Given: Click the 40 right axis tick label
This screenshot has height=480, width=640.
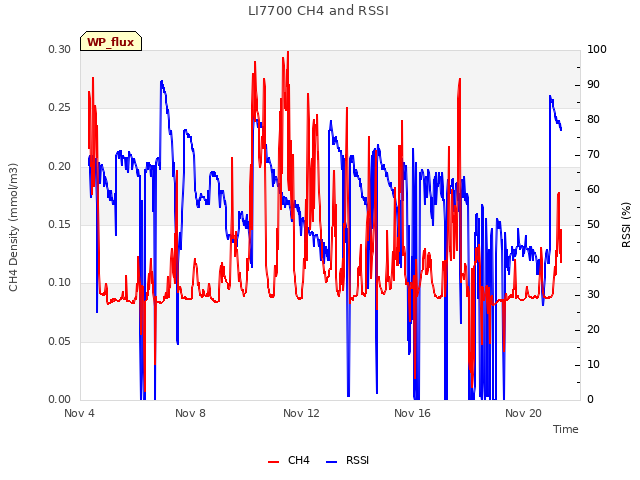Looking at the screenshot, I should [x=593, y=260].
